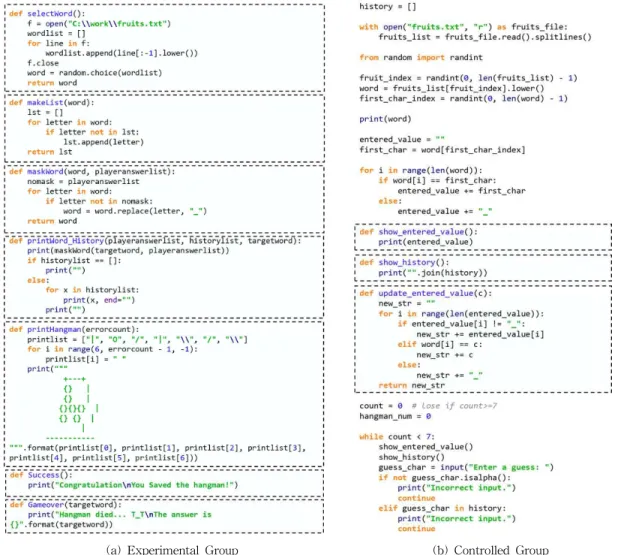Click the (b) Controlled Group caption
Screen dimensions: 621x555
(x=490, y=549)
